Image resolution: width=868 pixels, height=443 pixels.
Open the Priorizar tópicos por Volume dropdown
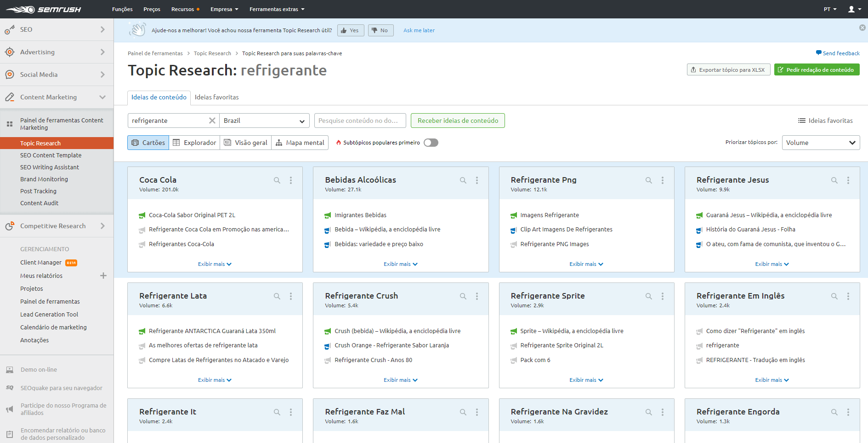pyautogui.click(x=821, y=143)
